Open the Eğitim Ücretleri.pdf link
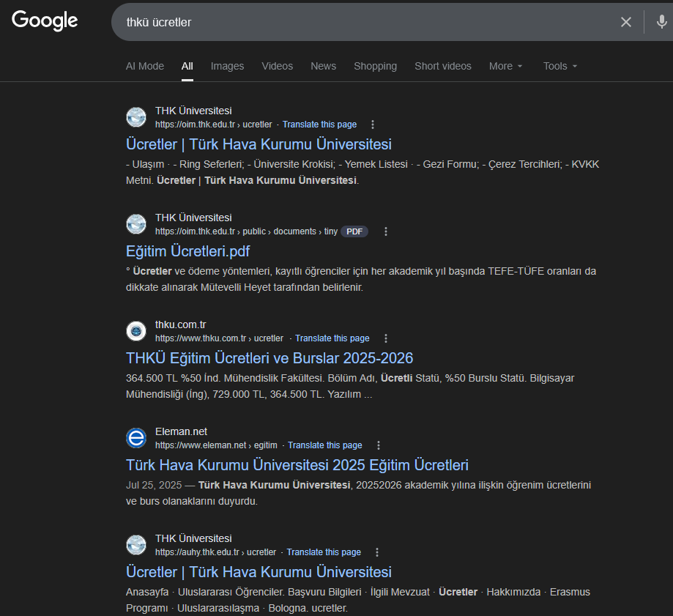This screenshot has width=673, height=616. (187, 251)
